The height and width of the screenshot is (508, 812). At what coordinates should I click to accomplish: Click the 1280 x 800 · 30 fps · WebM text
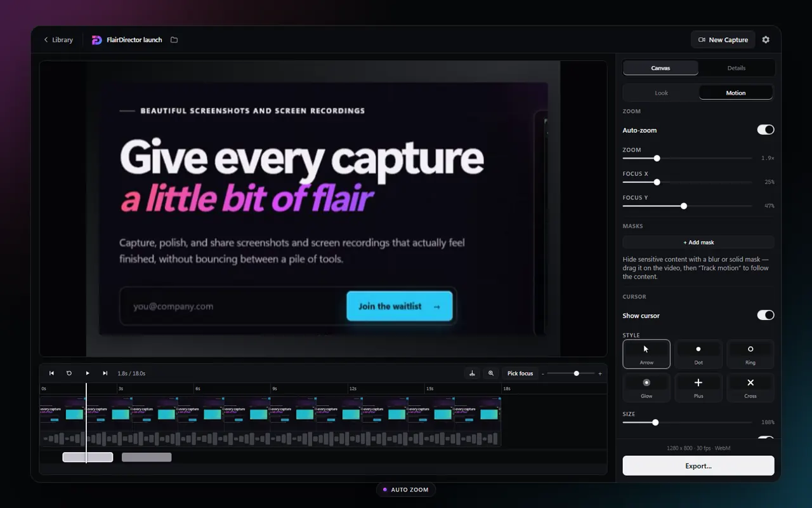coord(698,448)
